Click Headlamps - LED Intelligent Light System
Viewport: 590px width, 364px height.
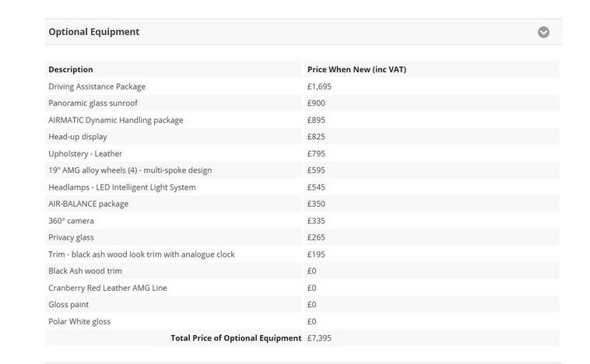[122, 187]
